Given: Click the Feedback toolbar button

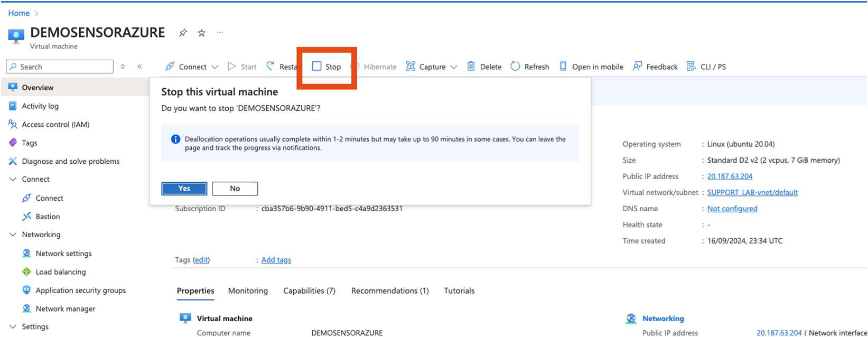Looking at the screenshot, I should point(655,67).
